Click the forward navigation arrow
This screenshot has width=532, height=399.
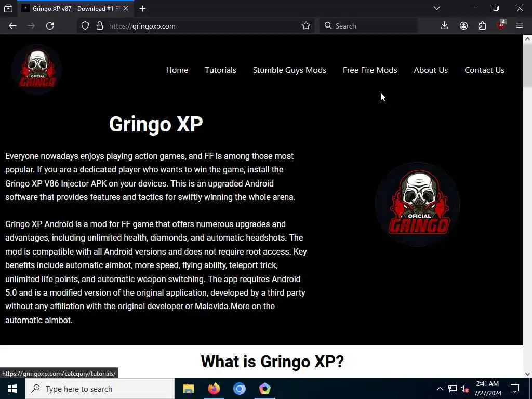(31, 26)
